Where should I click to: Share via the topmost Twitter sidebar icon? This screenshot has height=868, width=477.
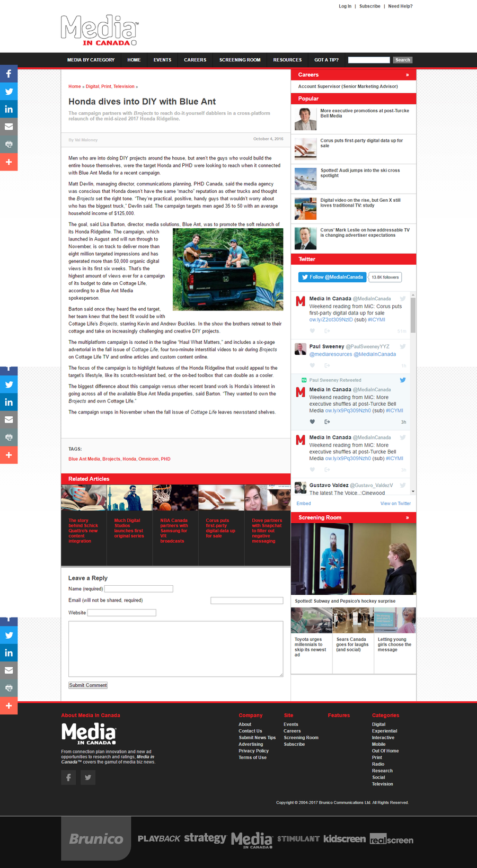8,92
